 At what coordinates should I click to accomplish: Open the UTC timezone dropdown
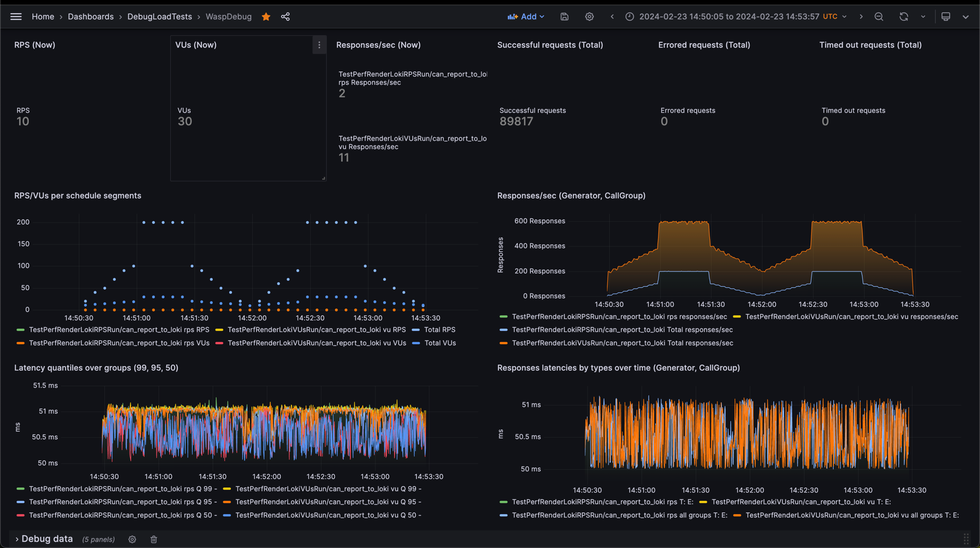[x=835, y=16]
